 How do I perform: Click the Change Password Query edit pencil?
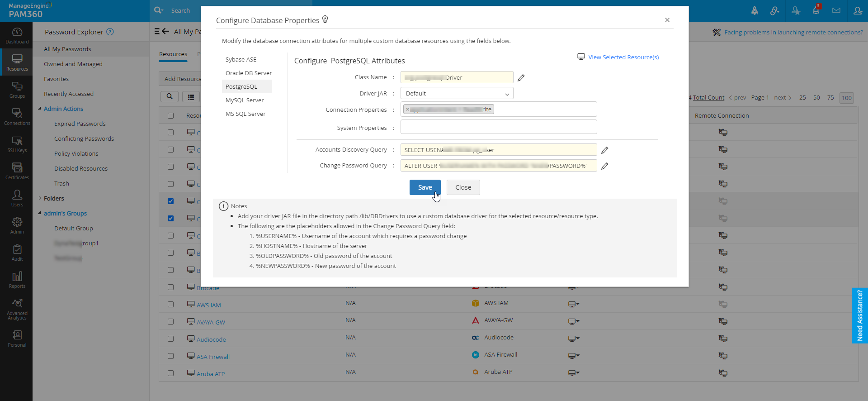pyautogui.click(x=604, y=166)
